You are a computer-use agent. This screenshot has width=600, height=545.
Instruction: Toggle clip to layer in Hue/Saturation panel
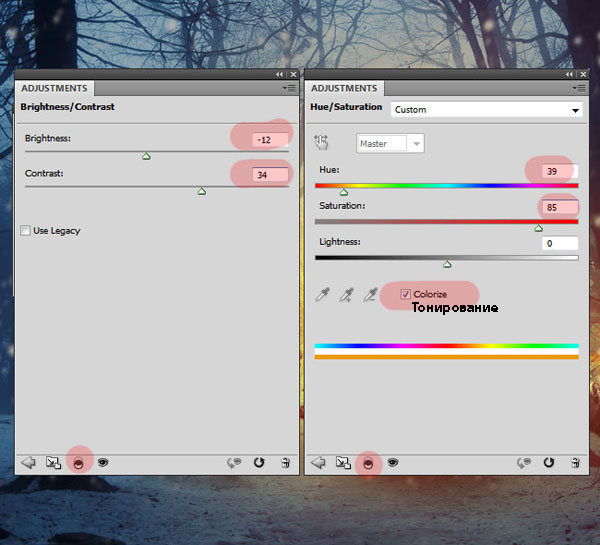click(368, 463)
